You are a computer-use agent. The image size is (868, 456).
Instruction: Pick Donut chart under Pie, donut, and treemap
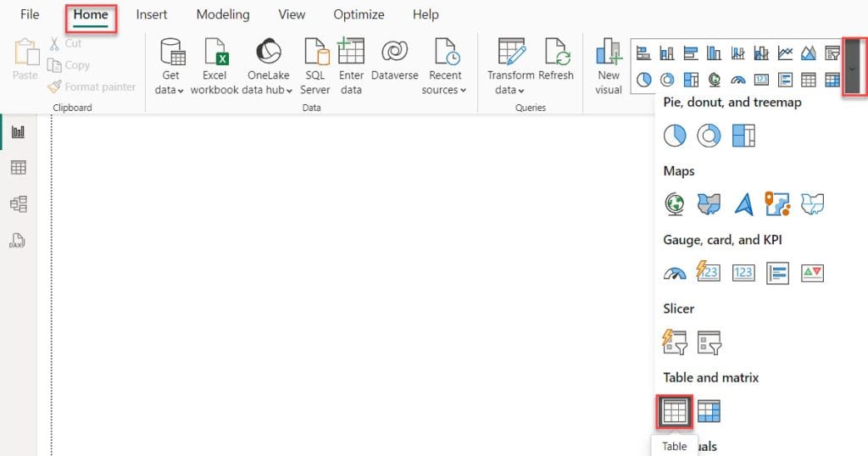point(709,135)
